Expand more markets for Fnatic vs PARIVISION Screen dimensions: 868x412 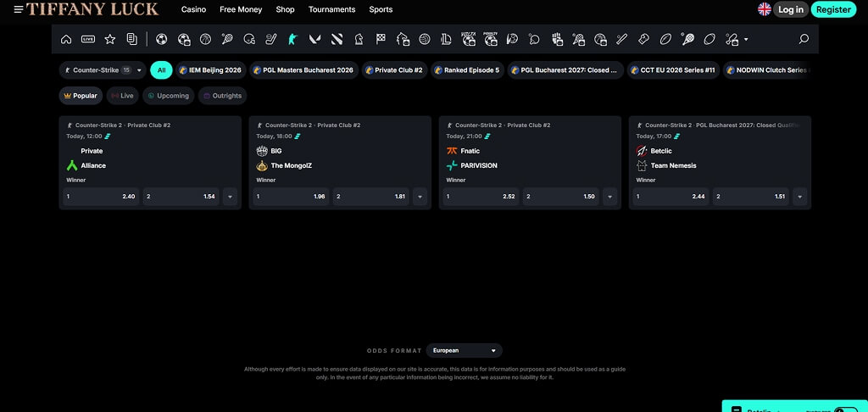click(610, 197)
